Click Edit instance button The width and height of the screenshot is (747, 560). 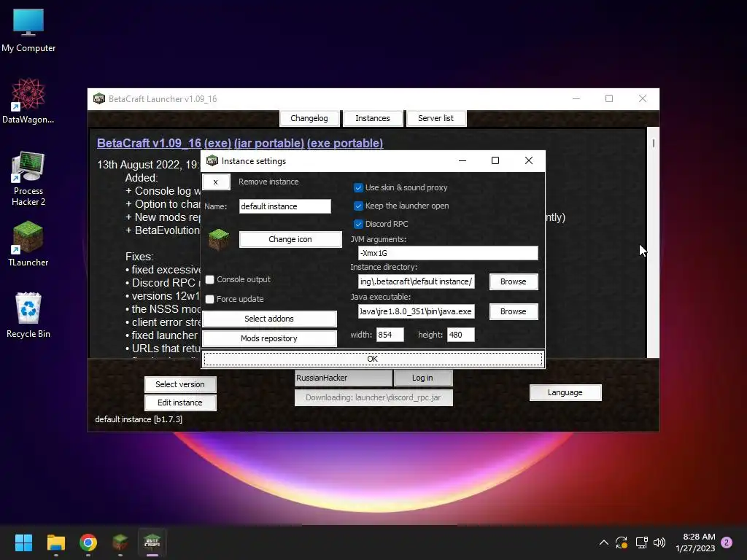pos(180,402)
